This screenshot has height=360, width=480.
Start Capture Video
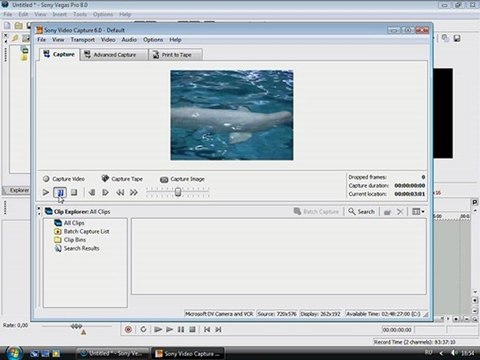pyautogui.click(x=64, y=179)
